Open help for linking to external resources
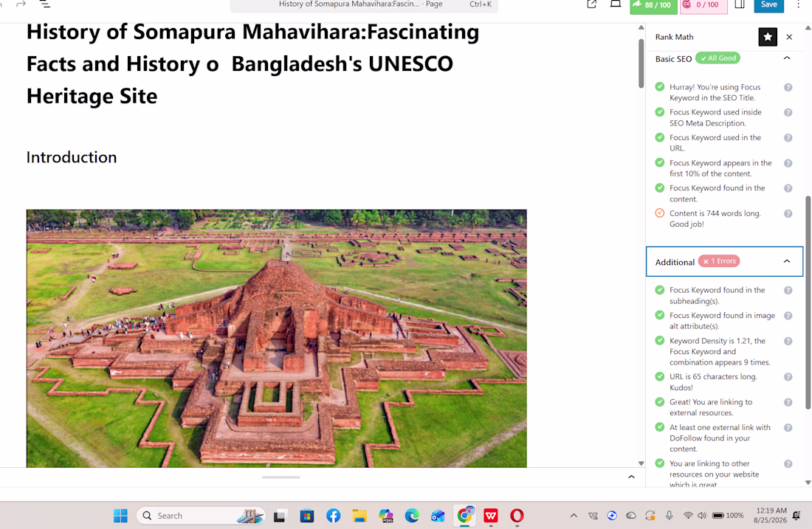 click(x=788, y=402)
